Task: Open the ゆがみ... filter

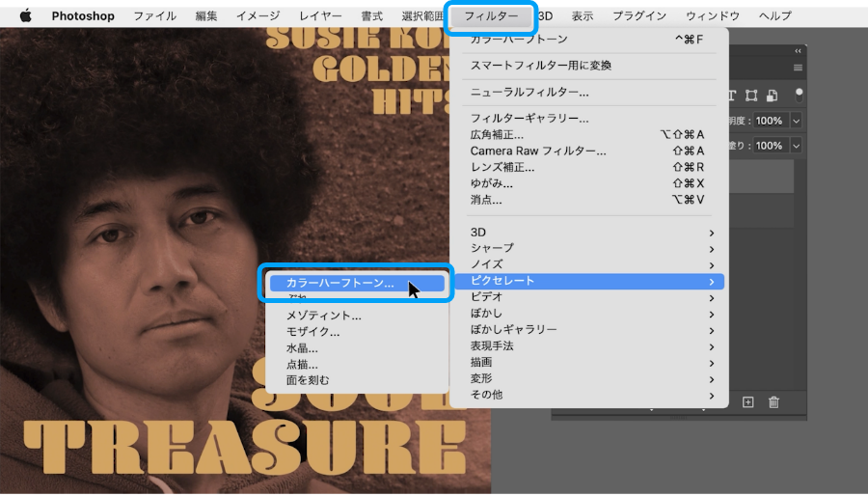Action: pos(589,183)
